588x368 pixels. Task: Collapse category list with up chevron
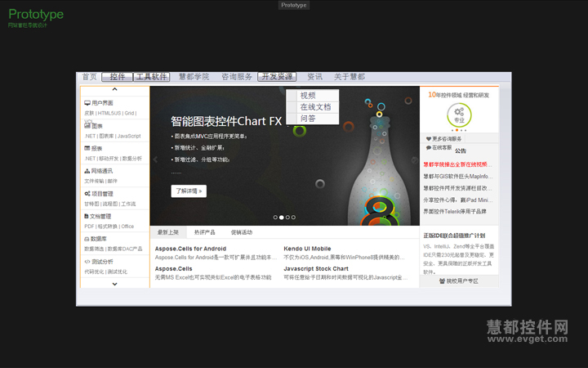pyautogui.click(x=115, y=89)
